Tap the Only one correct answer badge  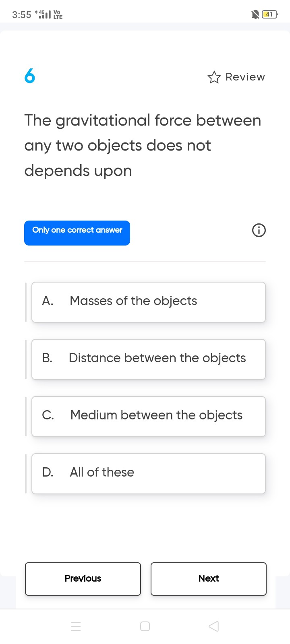coord(77,233)
